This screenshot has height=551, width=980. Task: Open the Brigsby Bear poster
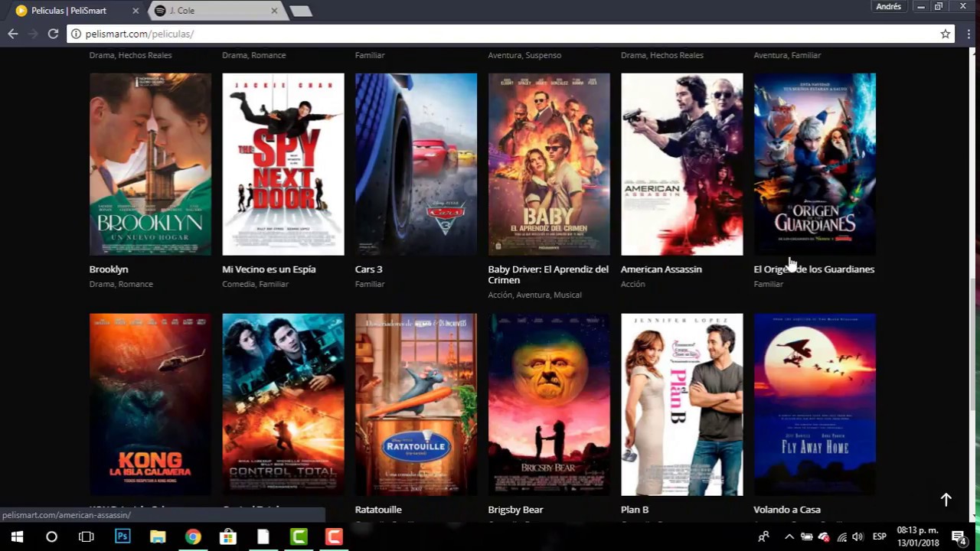[549, 405]
